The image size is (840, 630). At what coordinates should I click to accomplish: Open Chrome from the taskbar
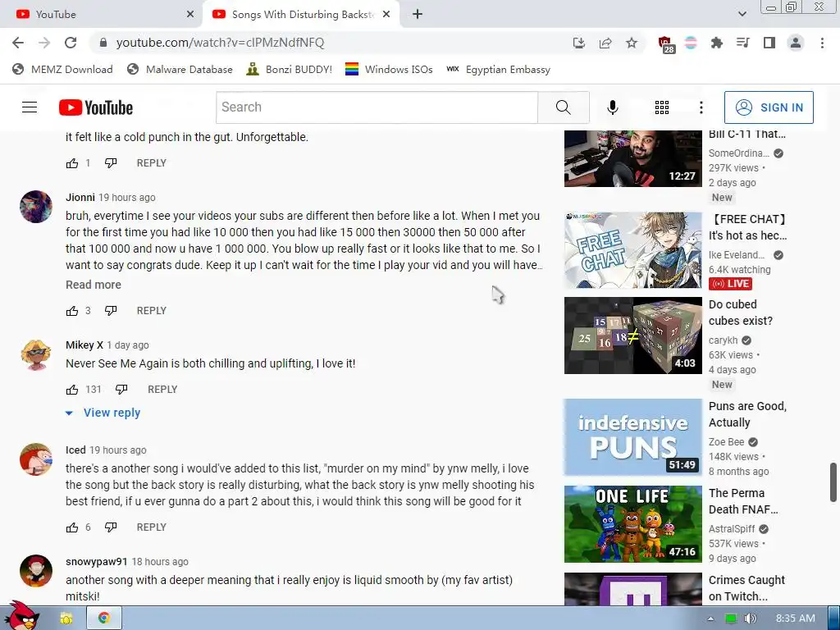click(104, 619)
